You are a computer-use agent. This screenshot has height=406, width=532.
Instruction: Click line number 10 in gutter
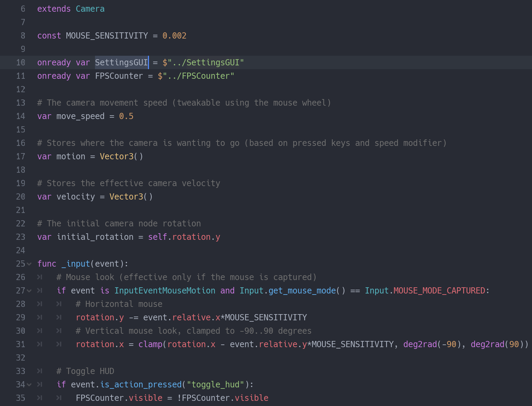coord(21,63)
